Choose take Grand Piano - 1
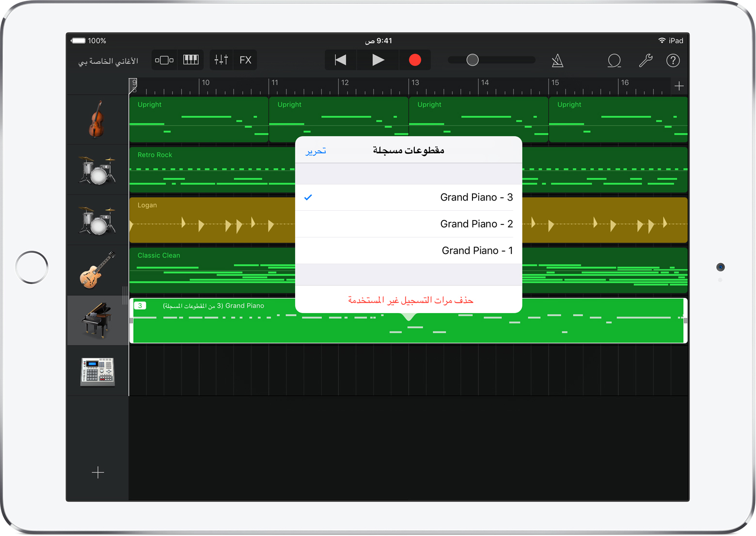Viewport: 756px width, 536px height. [408, 251]
